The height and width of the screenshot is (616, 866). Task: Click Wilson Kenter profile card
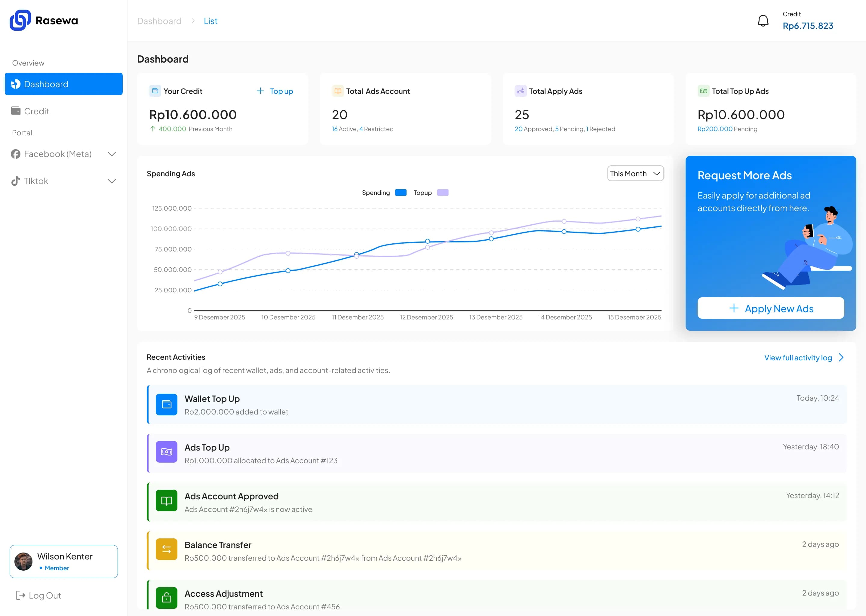point(64,561)
